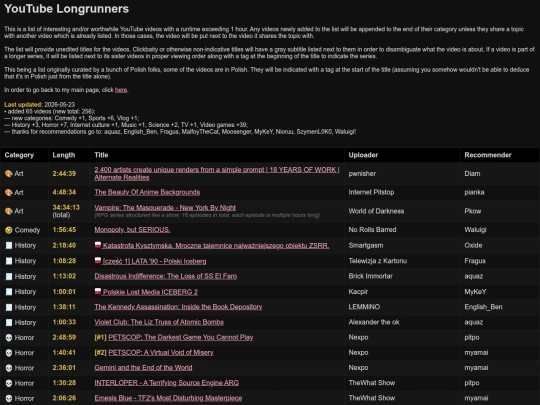Viewport: 540px width, 405px height.
Task: Click the scroll icon in Kacpir History row
Action: click(x=9, y=292)
